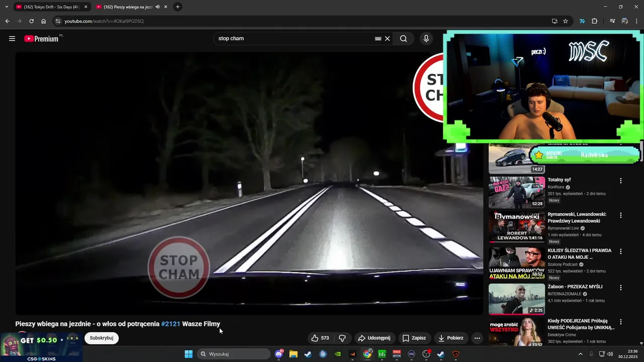Viewport: 644px width, 362px height.
Task: Save video with Zapisz button
Action: click(x=414, y=338)
